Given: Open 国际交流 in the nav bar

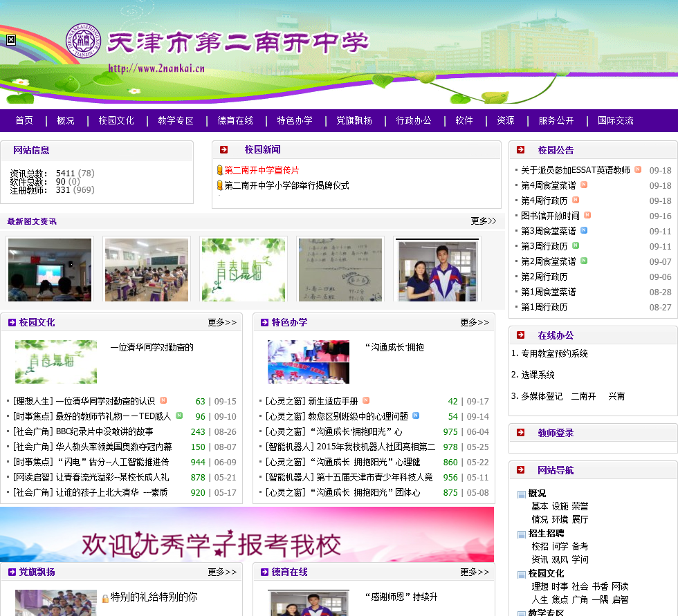Looking at the screenshot, I should (x=616, y=120).
